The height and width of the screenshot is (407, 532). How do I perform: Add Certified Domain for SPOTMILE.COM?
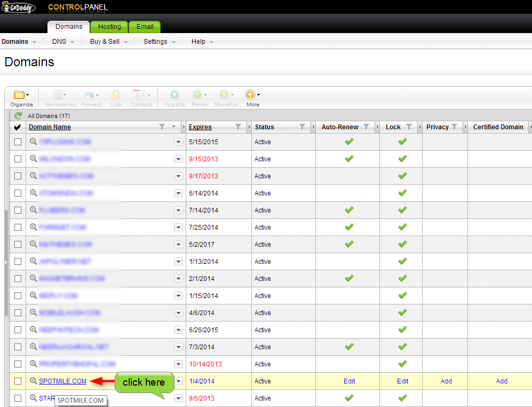point(502,381)
